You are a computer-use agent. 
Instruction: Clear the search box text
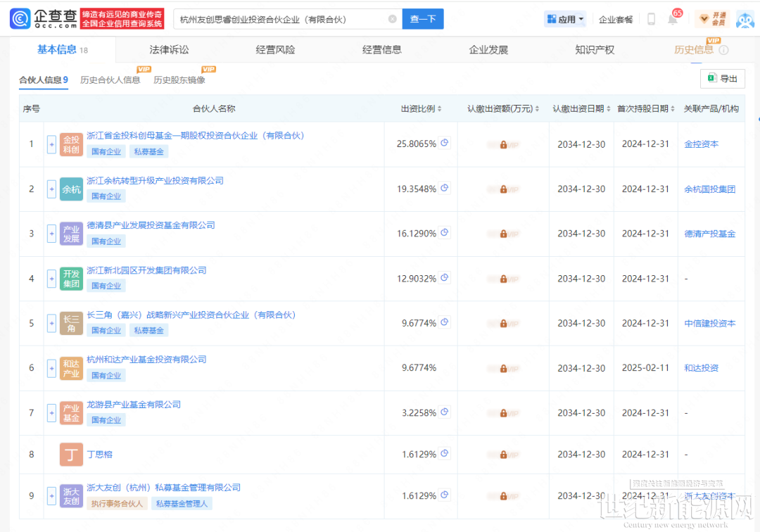[x=393, y=19]
